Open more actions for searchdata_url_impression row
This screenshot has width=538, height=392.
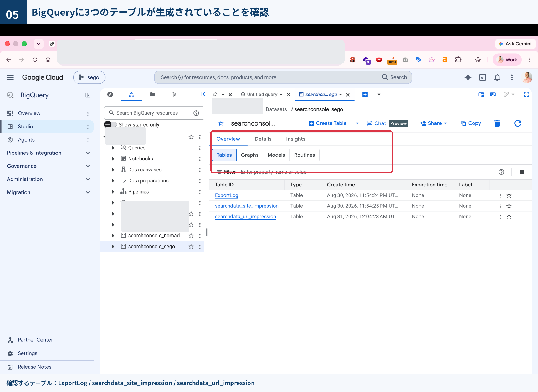click(x=500, y=217)
